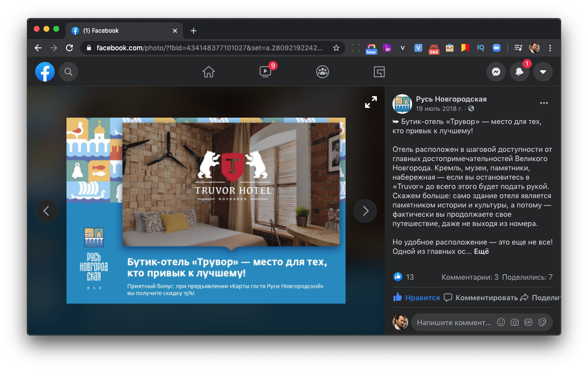The image size is (588, 371).
Task: Open the media control playlist icon
Action: tap(519, 48)
